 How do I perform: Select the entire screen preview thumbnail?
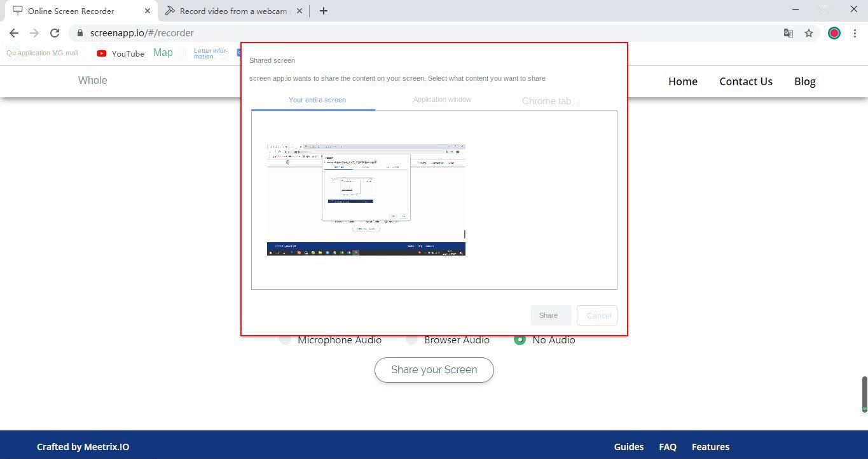point(366,200)
